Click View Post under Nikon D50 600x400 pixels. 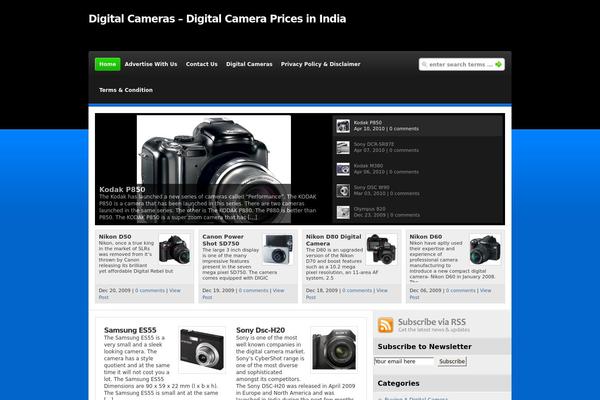tap(175, 291)
